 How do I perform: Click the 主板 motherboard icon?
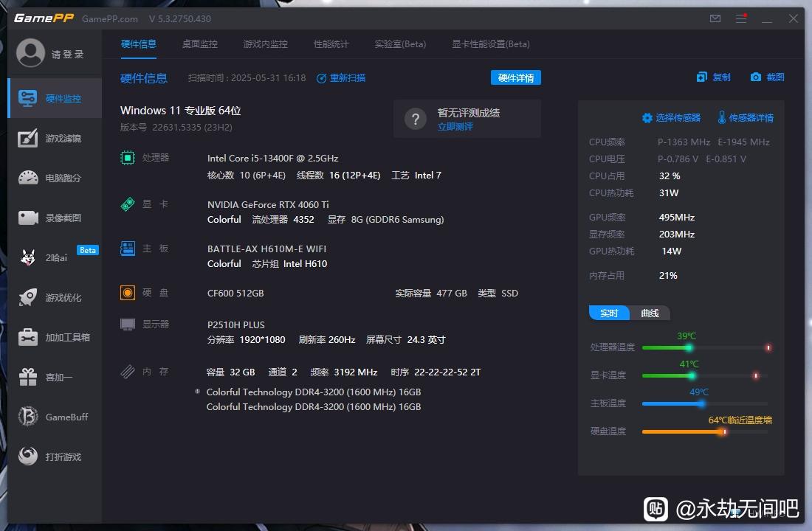click(x=128, y=249)
